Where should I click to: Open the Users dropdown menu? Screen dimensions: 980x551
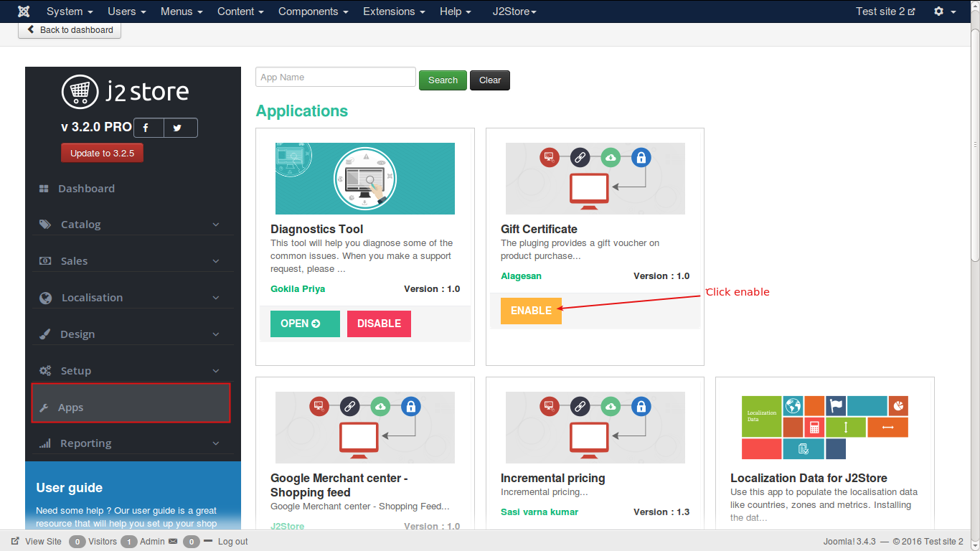point(127,11)
